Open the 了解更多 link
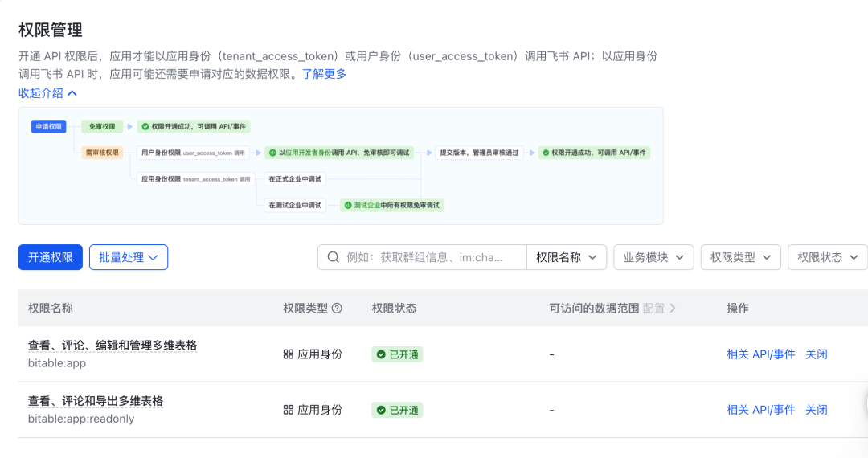This screenshot has width=868, height=458. (x=324, y=74)
